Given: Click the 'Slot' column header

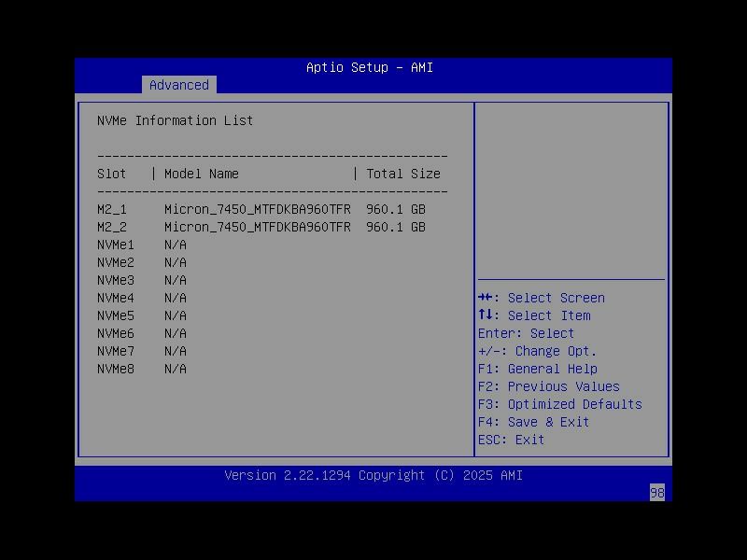Looking at the screenshot, I should [111, 174].
